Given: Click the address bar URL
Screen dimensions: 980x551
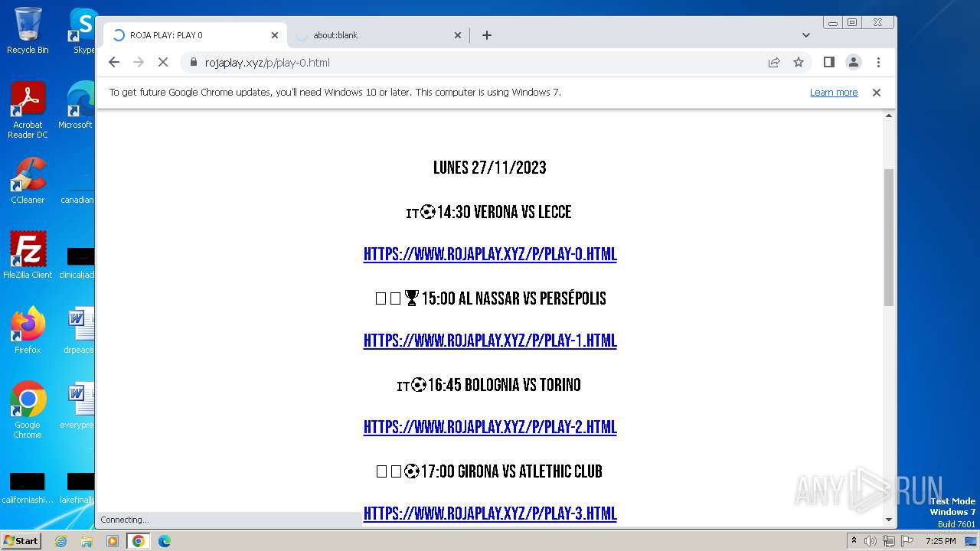Looking at the screenshot, I should click(x=267, y=63).
